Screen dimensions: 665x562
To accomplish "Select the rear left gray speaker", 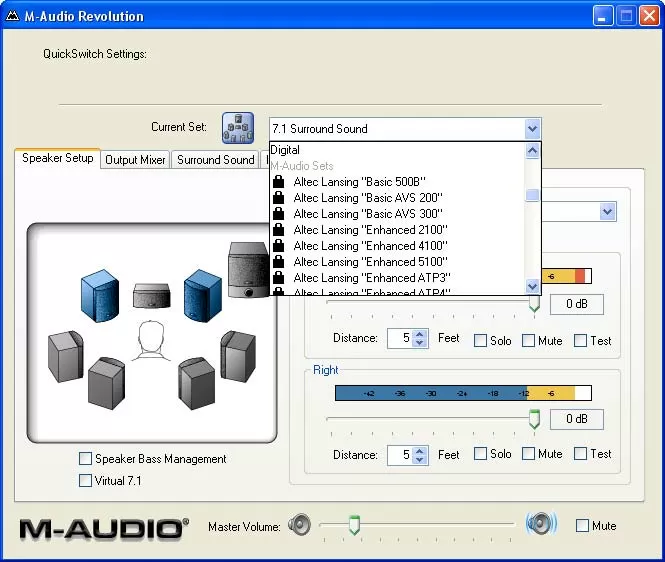I will (x=106, y=383).
